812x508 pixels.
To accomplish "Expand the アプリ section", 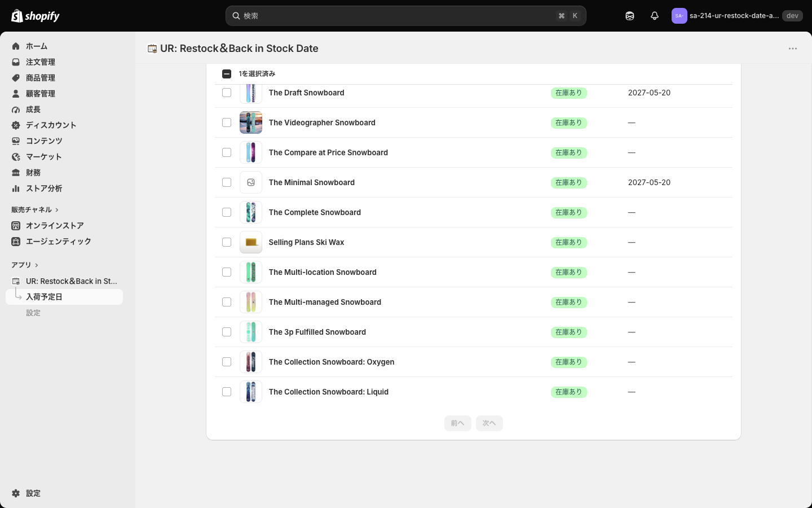I will (x=25, y=265).
